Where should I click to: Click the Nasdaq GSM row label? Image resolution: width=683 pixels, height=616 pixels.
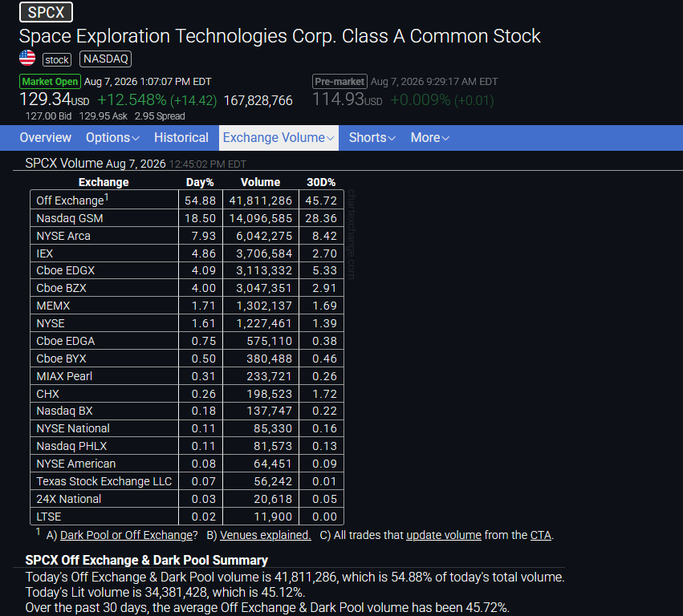(70, 218)
